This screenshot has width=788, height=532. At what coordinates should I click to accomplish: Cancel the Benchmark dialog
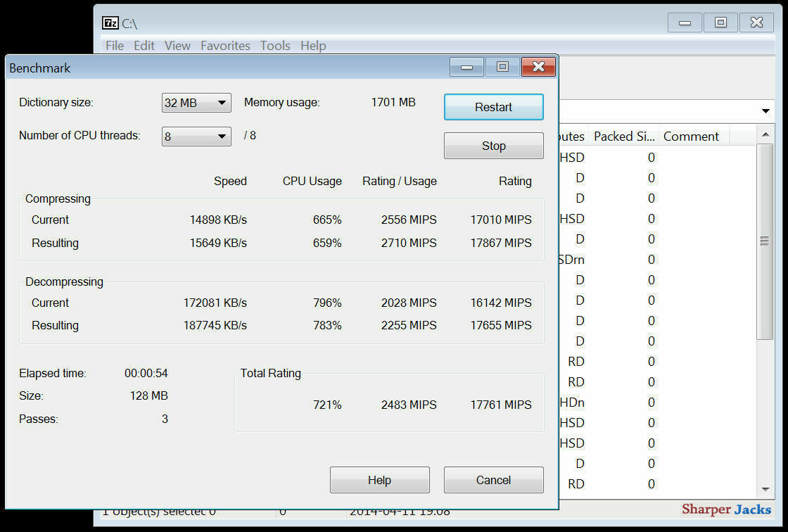pyautogui.click(x=493, y=480)
